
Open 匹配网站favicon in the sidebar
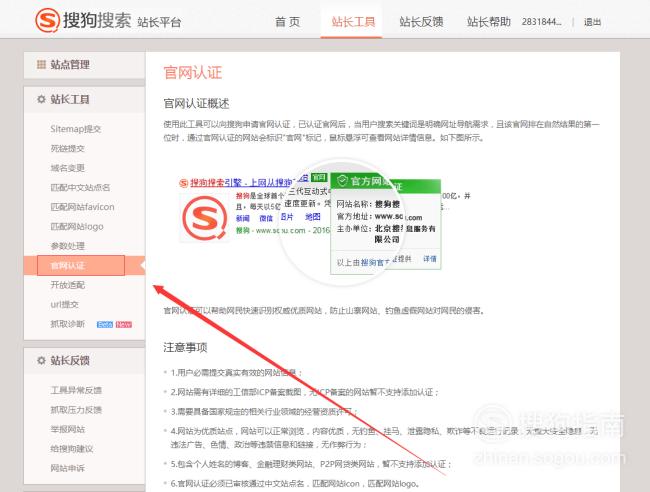82,207
